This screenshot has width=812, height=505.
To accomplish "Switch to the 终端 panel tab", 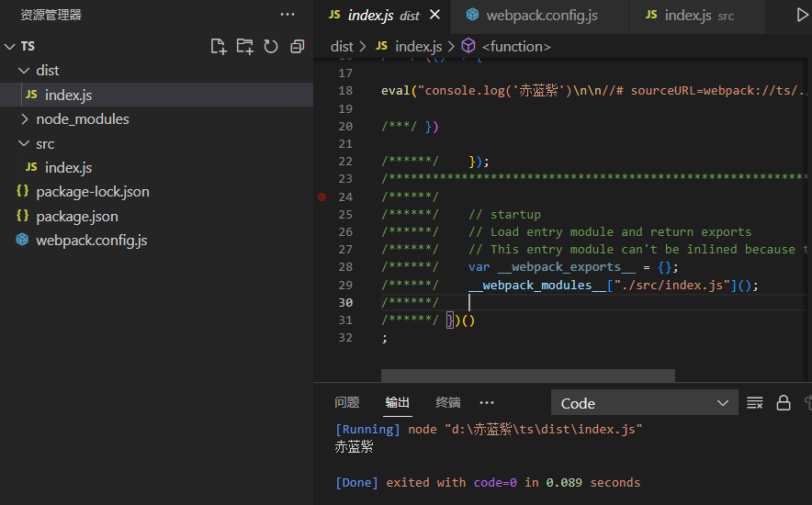I will click(448, 402).
